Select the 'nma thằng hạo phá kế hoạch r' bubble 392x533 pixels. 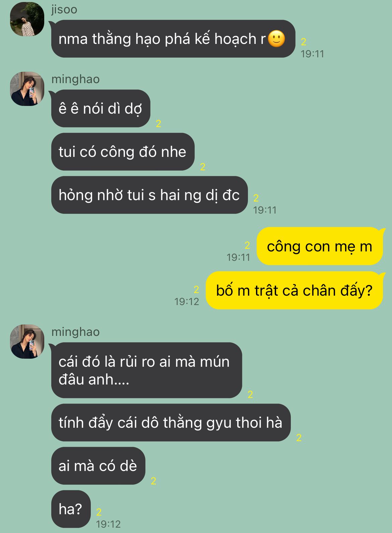coord(173,39)
